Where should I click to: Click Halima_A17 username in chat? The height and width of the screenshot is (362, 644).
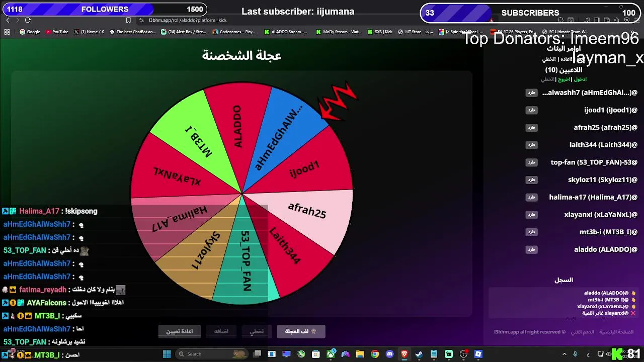click(39, 211)
